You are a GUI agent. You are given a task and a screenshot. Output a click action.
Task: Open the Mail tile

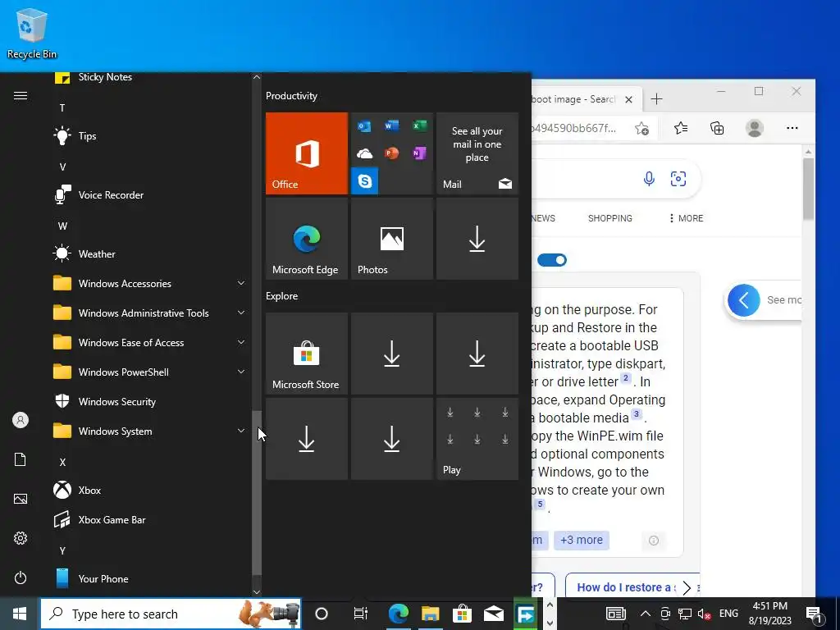click(x=477, y=153)
